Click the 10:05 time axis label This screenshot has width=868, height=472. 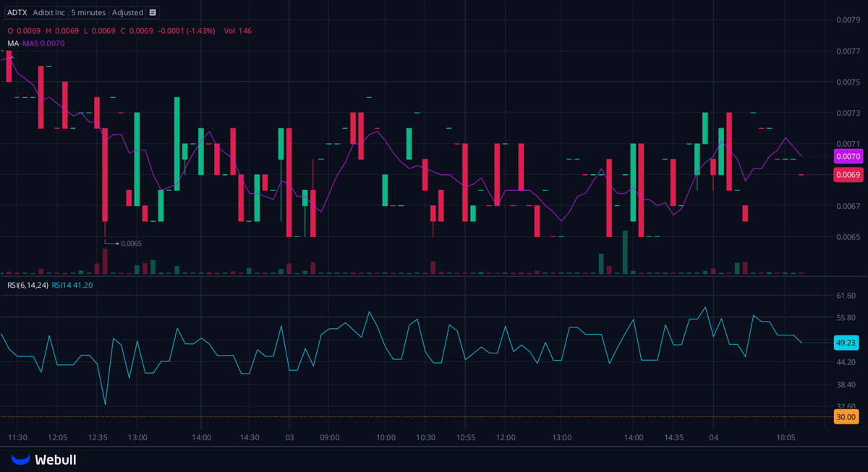click(x=786, y=437)
